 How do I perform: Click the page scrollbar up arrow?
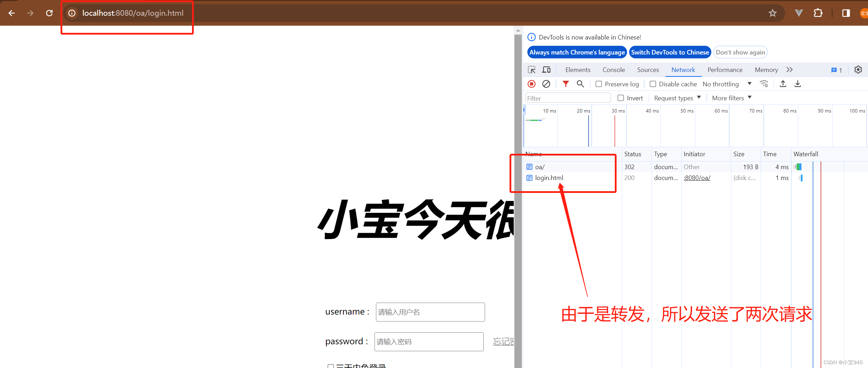(518, 30)
